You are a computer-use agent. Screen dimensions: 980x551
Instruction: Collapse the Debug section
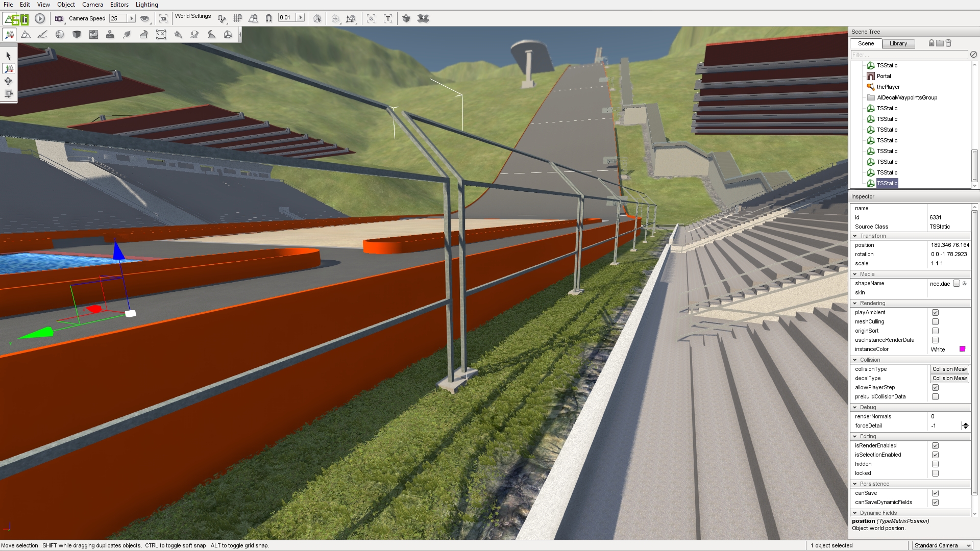click(x=855, y=408)
